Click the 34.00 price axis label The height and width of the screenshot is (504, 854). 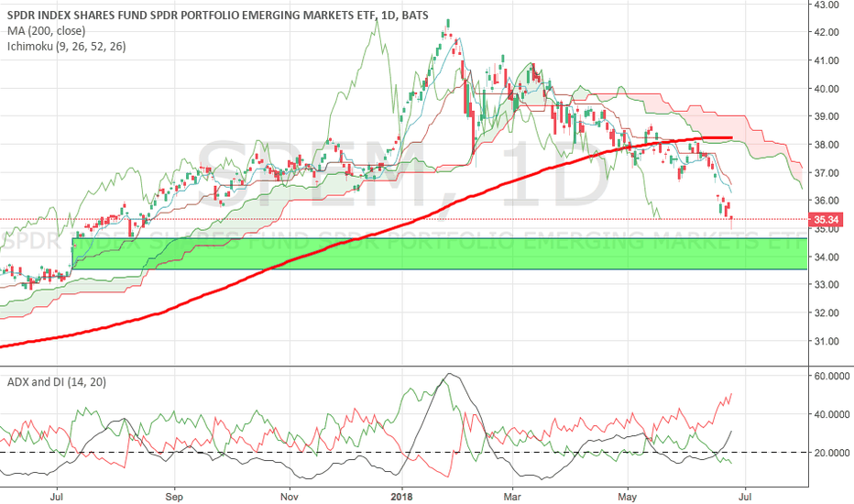coord(827,257)
